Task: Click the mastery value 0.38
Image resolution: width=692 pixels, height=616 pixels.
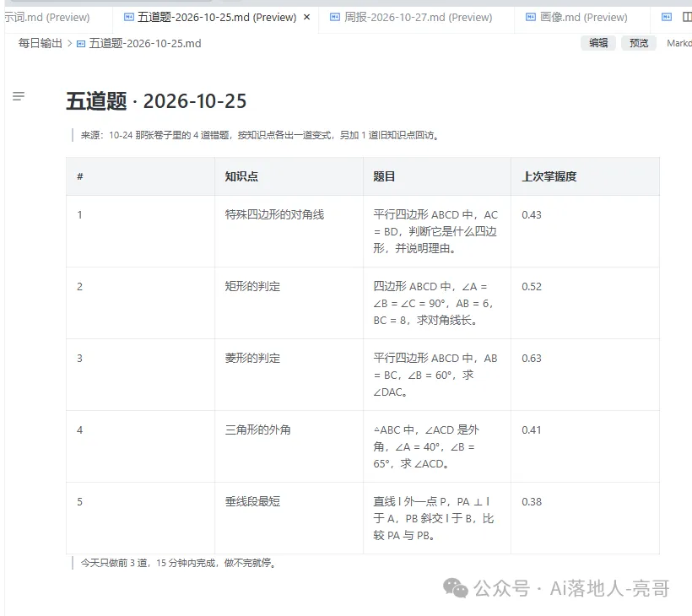Action: [532, 502]
